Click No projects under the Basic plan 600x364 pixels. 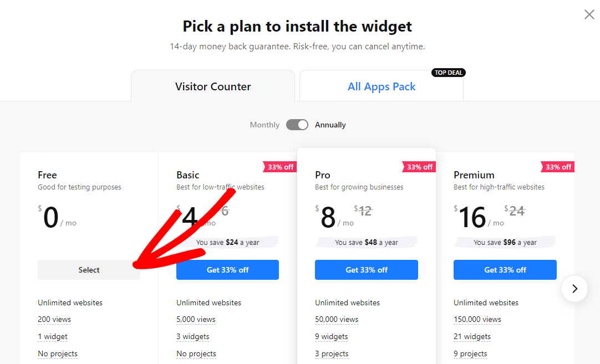click(196, 353)
